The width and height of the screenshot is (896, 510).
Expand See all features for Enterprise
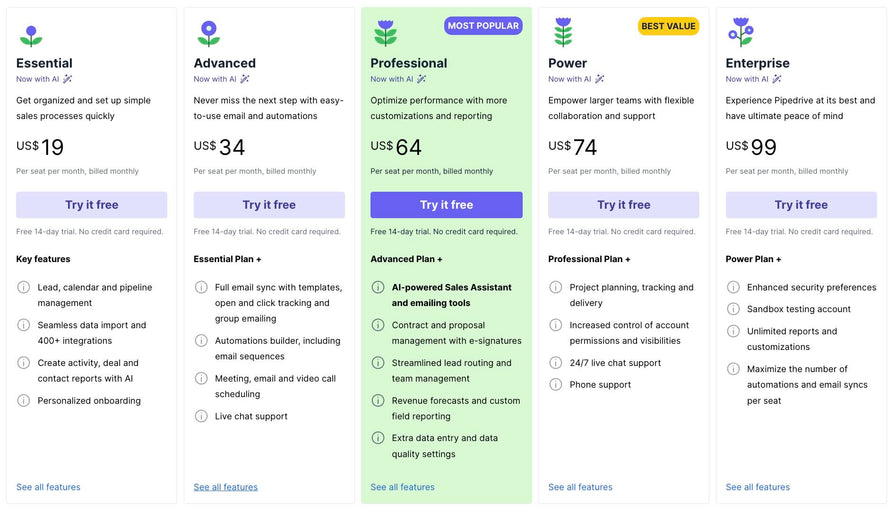(x=757, y=487)
